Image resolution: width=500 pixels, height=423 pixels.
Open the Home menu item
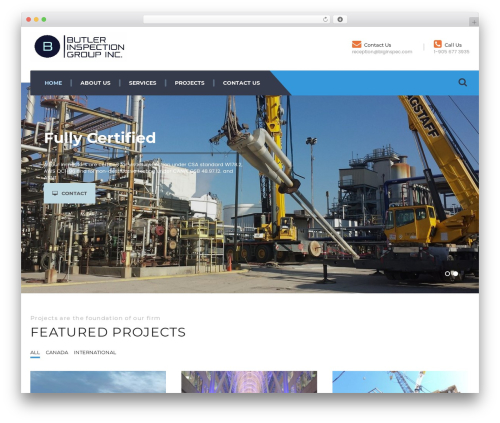click(x=53, y=83)
